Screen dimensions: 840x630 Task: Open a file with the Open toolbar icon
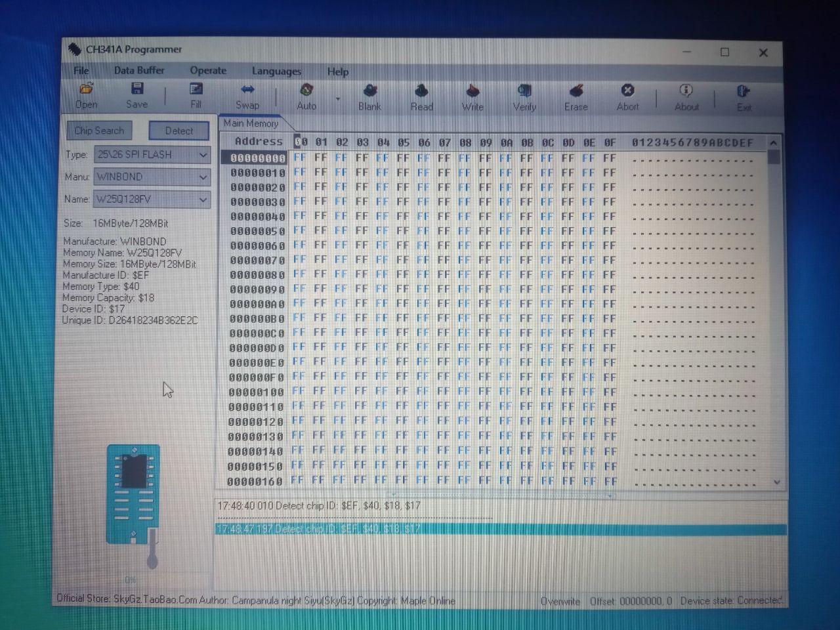click(x=86, y=95)
